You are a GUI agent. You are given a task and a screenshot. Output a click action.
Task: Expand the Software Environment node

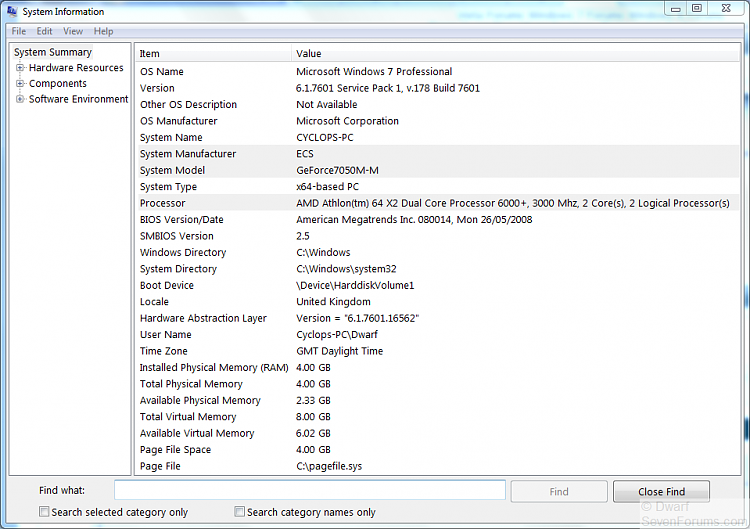coord(20,99)
